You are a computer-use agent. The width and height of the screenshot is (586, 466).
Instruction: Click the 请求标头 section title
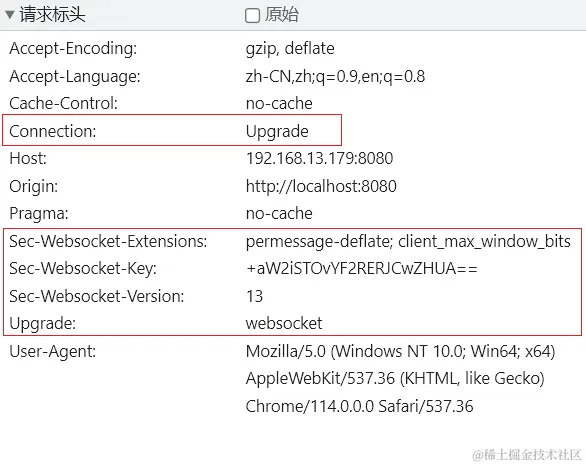click(52, 15)
